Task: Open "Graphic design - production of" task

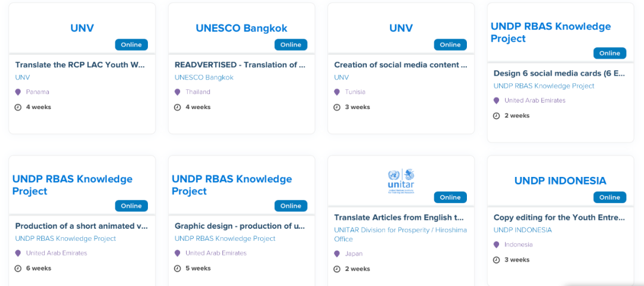Action: click(x=240, y=226)
